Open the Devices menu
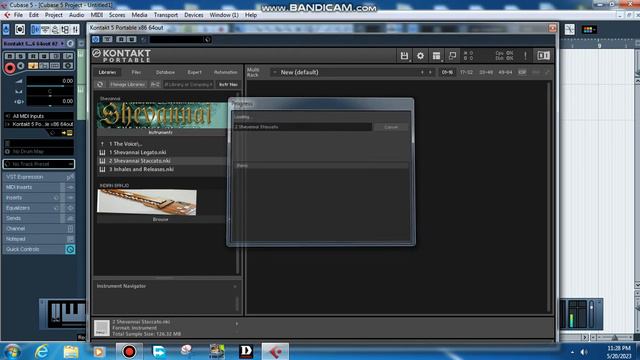The width and height of the screenshot is (640, 360). [x=193, y=15]
